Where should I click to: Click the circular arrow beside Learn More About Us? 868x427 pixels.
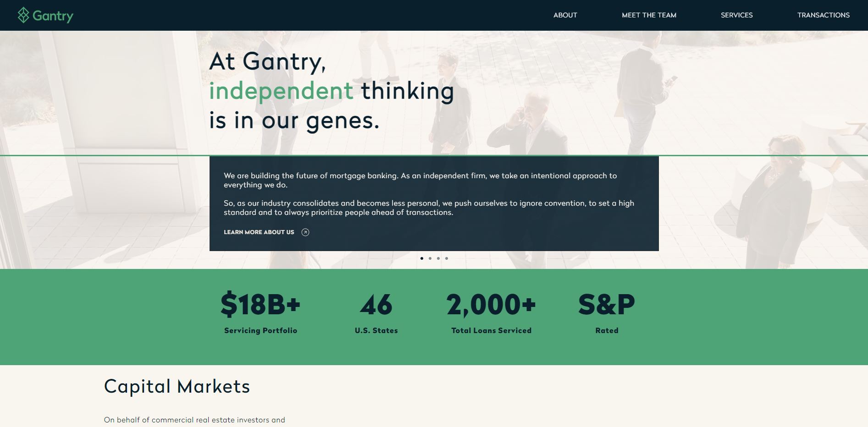305,232
